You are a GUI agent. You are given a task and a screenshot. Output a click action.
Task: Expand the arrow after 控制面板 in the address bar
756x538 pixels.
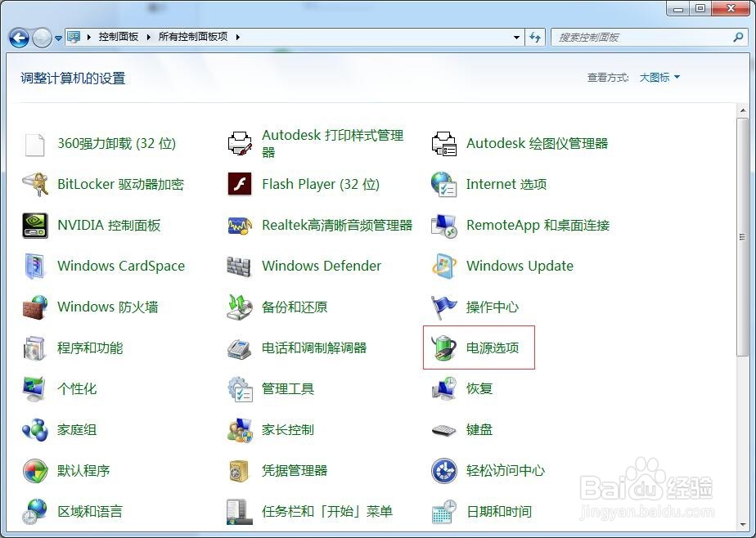click(148, 37)
